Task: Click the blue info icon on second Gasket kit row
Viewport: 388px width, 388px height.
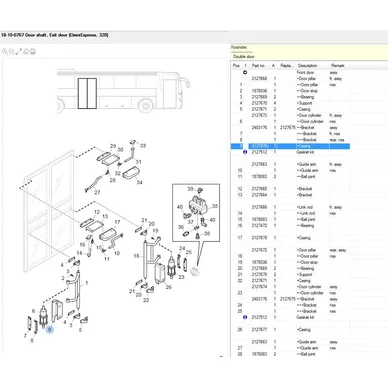Action: (x=245, y=317)
